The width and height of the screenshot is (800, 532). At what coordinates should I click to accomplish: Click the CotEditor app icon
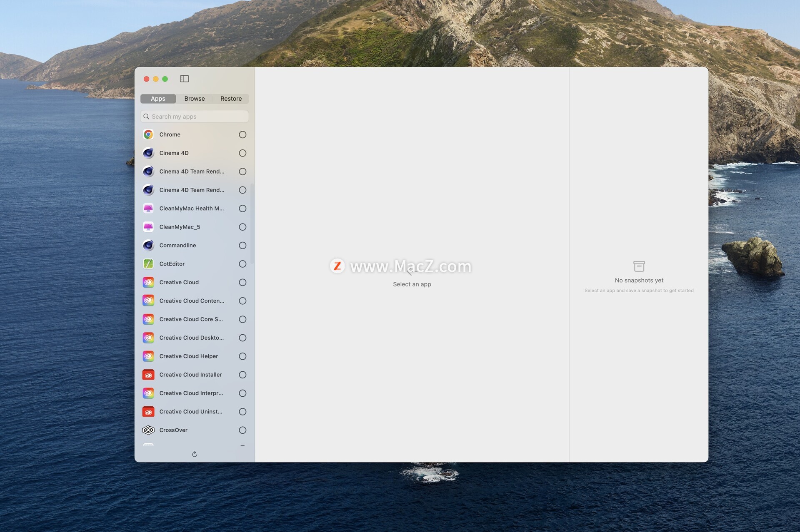point(148,264)
